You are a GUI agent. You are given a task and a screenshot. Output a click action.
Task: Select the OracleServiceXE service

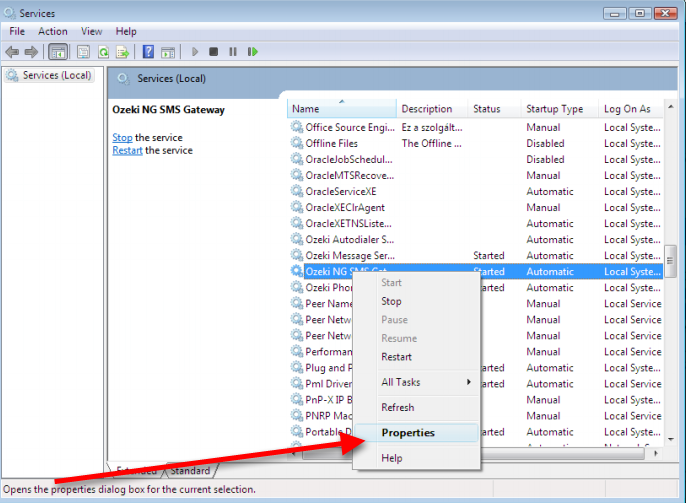476,191
